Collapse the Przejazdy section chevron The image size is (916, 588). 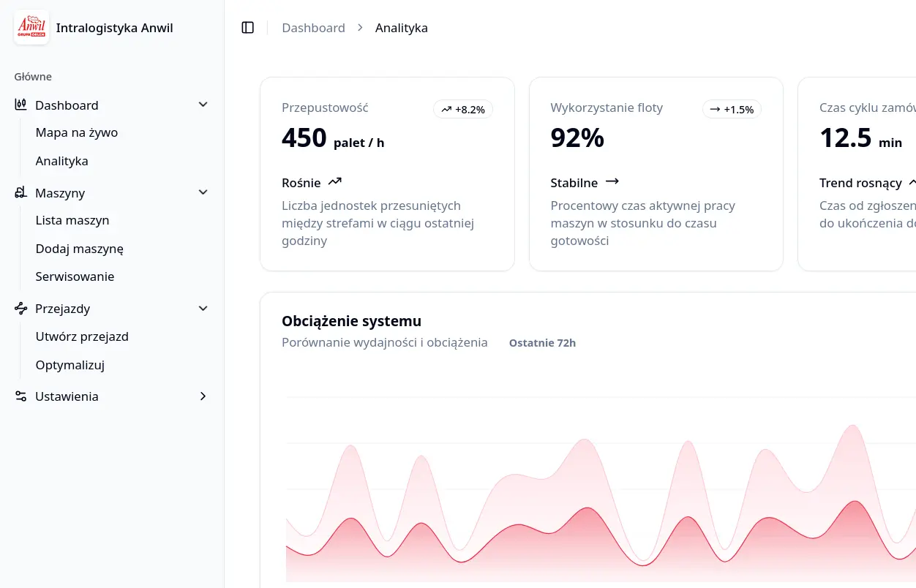tap(203, 309)
